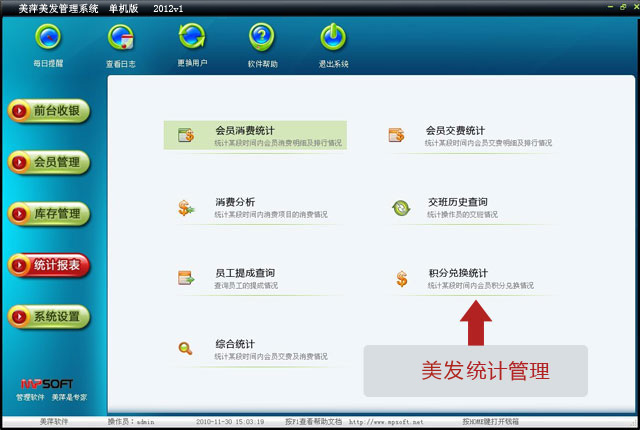Click the 会员交费统计 icon
This screenshot has height=430, width=640.
tap(398, 136)
